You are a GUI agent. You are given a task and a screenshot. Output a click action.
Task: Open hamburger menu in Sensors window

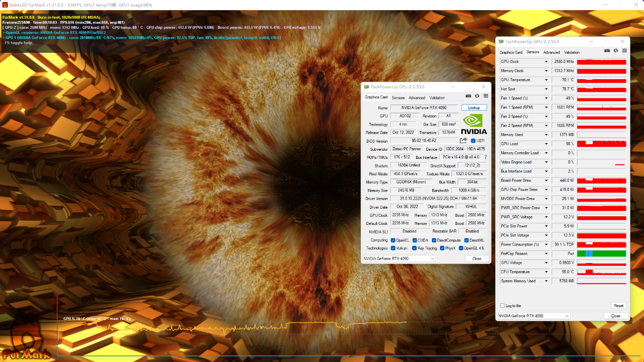625,51
